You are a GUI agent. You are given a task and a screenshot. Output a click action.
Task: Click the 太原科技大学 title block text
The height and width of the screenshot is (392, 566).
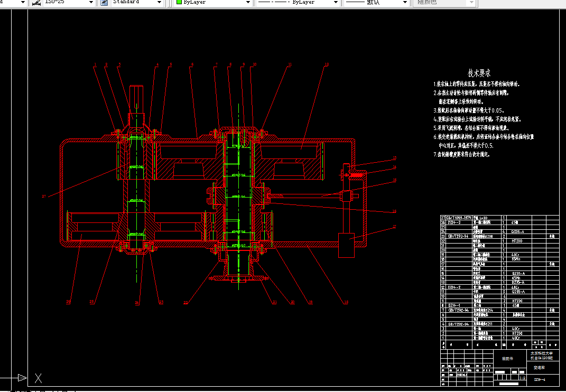(542, 354)
